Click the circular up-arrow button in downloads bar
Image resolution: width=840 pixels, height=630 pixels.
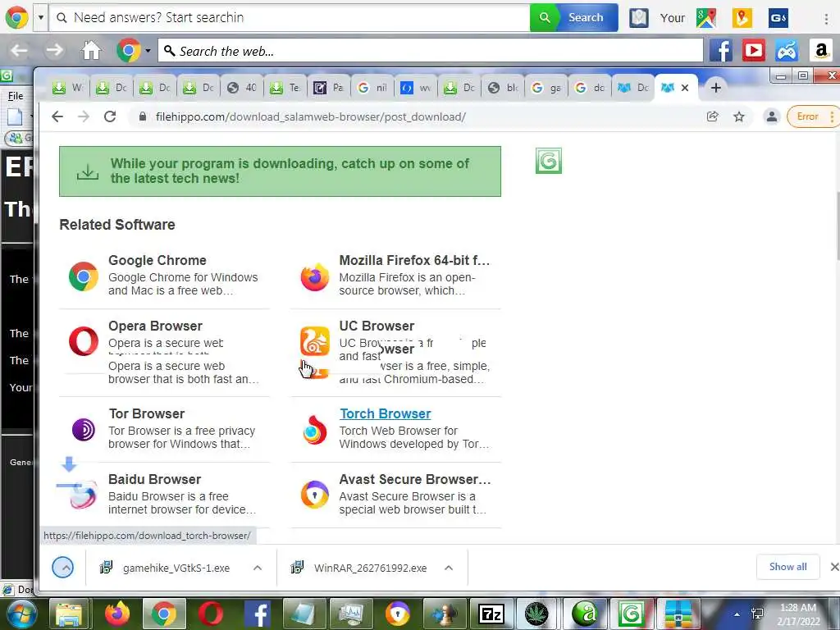[x=62, y=568]
